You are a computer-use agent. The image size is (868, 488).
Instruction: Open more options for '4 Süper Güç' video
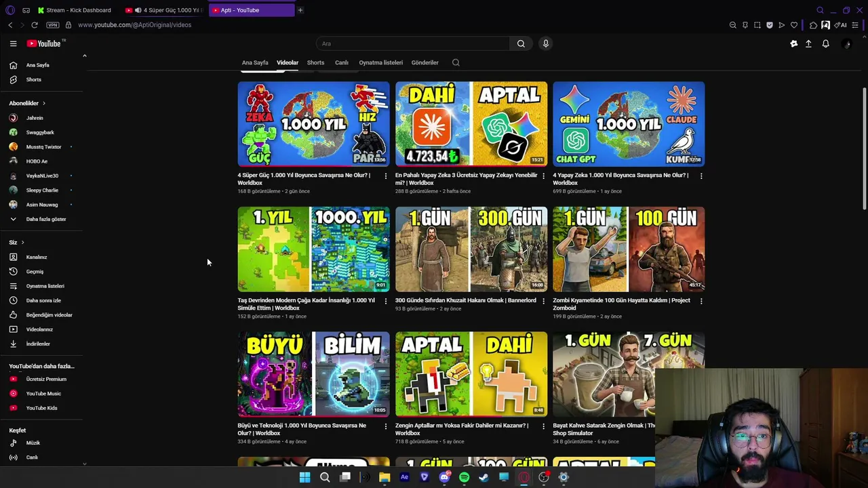pos(386,176)
